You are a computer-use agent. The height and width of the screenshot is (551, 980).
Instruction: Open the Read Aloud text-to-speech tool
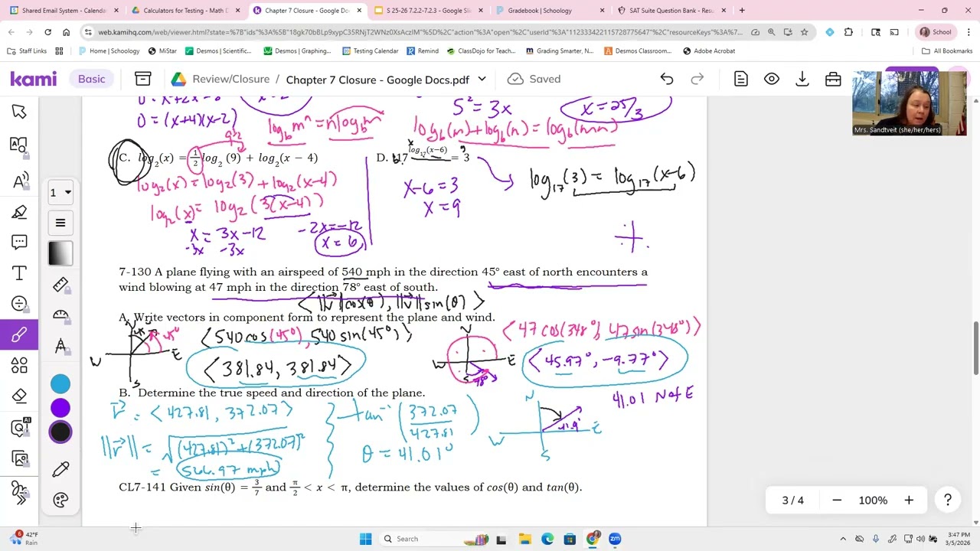pyautogui.click(x=19, y=181)
